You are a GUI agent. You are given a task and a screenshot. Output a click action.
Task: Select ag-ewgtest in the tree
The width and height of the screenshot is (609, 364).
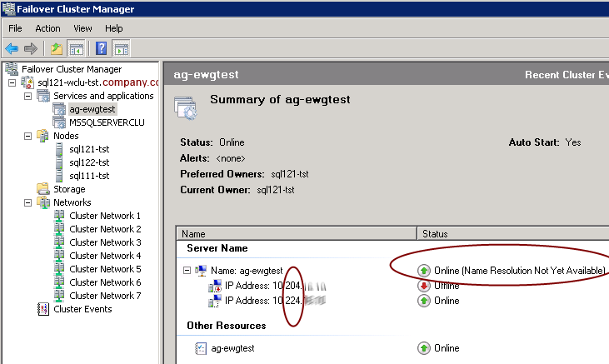tap(92, 109)
